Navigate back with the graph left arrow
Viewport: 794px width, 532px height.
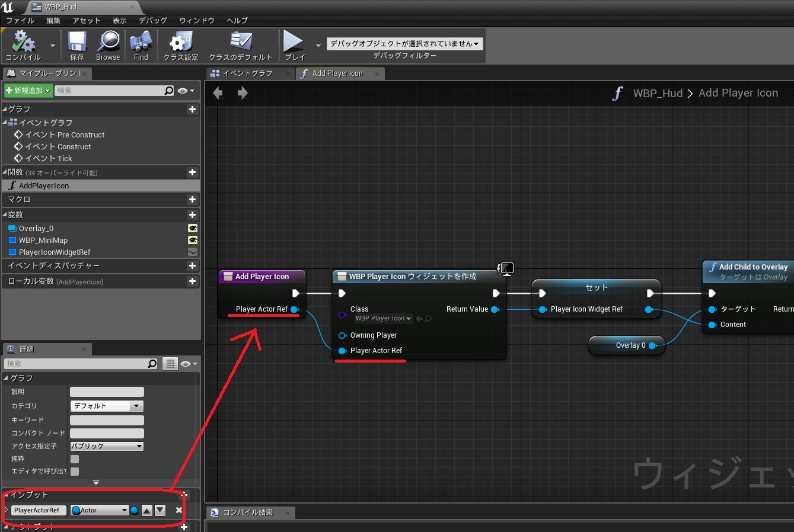218,93
